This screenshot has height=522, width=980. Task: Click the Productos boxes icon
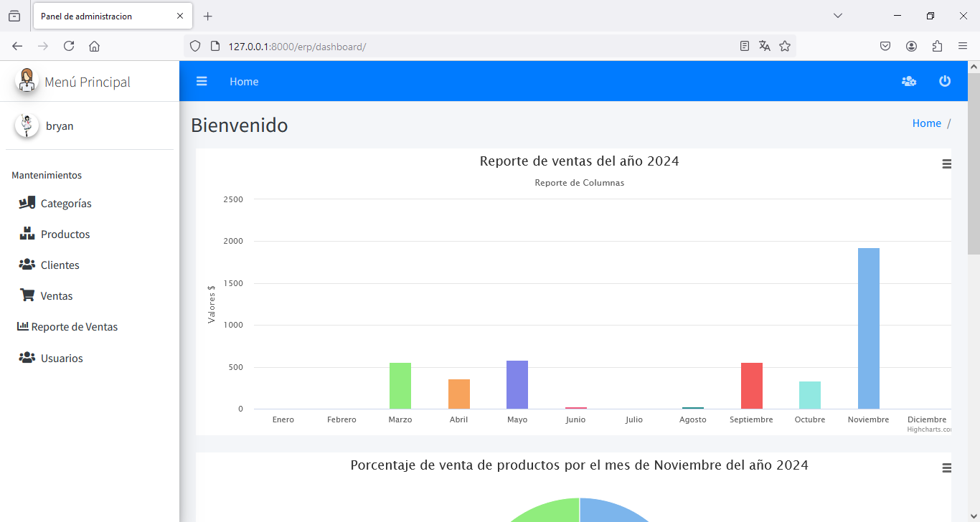coord(27,234)
